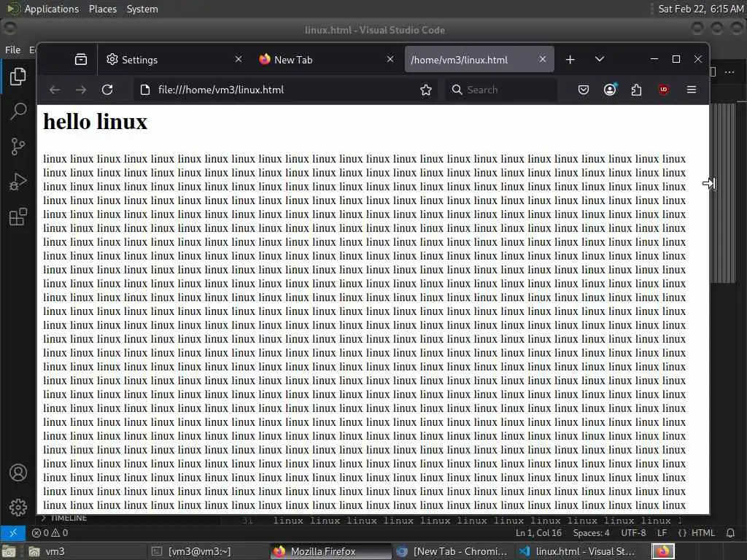Open VS Code Explorer view icon

click(18, 77)
